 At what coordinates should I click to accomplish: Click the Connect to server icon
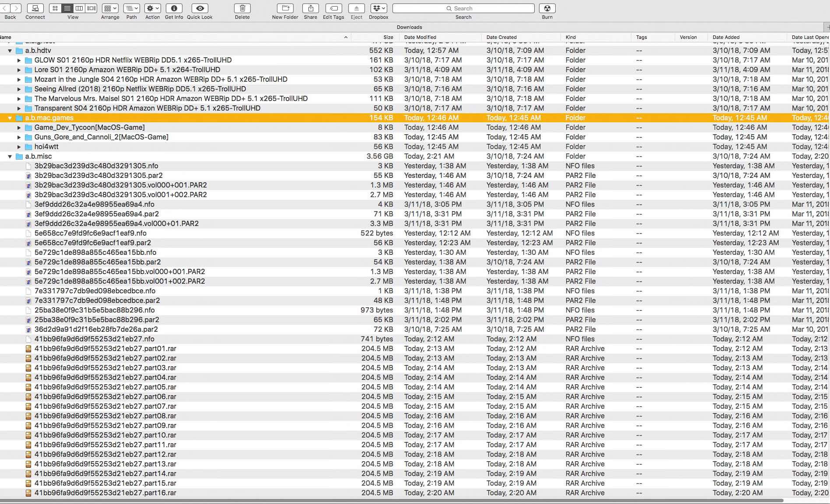tap(35, 8)
